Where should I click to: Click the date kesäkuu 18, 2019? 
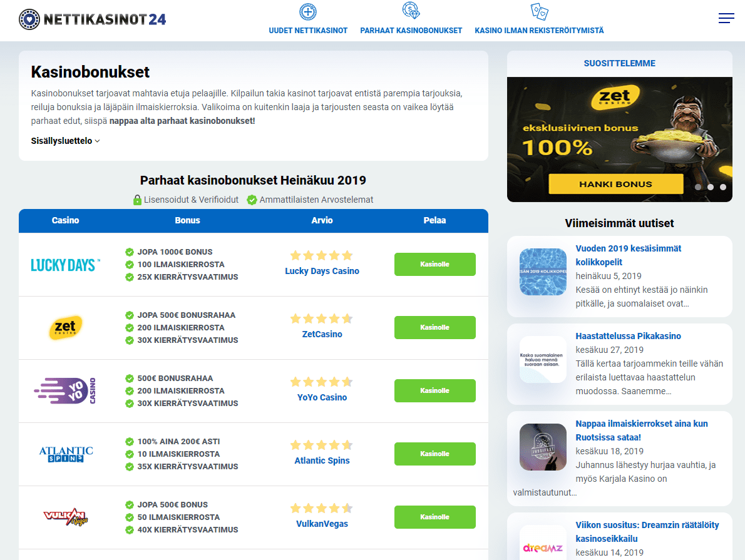(610, 452)
